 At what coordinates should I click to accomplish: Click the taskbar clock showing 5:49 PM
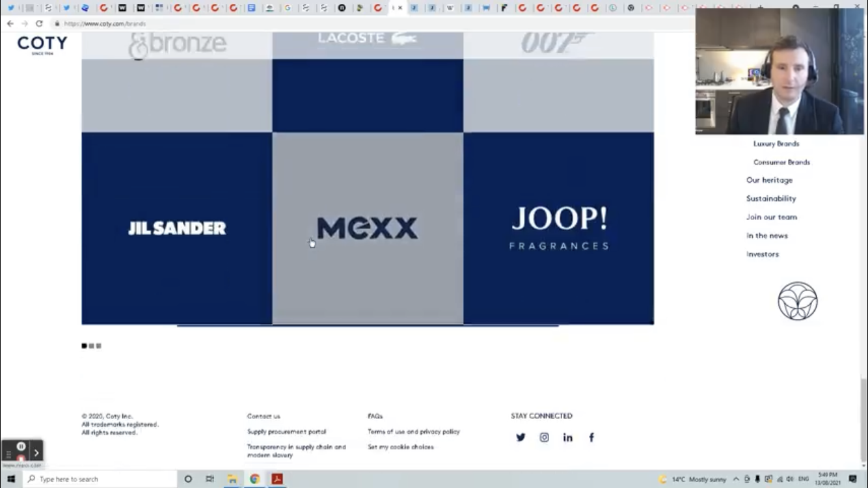[x=828, y=479]
